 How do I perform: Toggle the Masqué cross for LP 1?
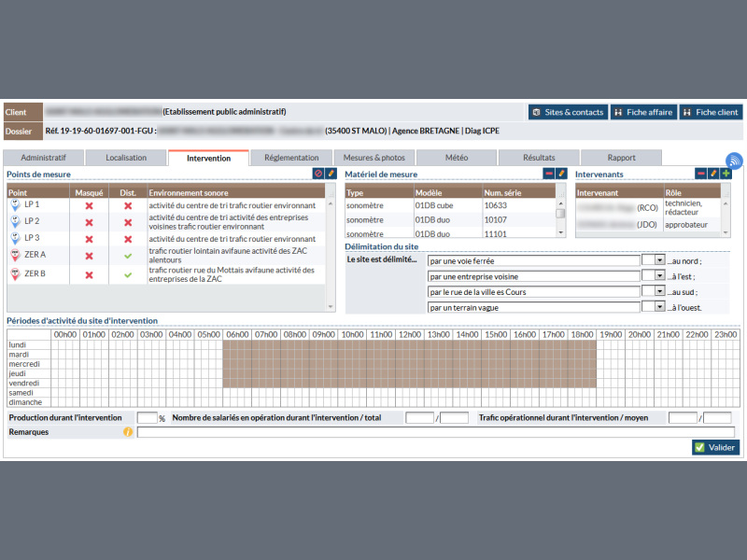coord(89,205)
